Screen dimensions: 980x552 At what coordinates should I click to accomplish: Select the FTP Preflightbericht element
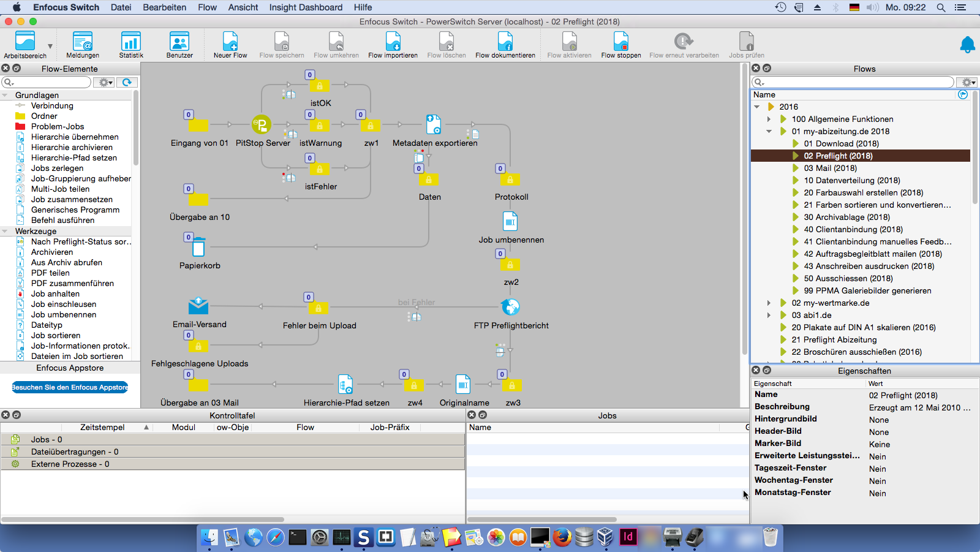click(510, 306)
